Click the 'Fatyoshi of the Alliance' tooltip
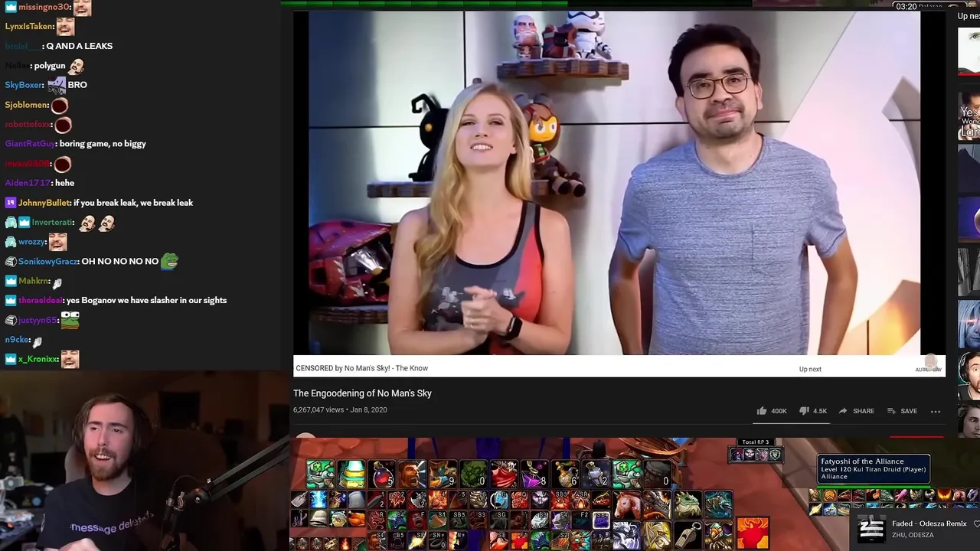This screenshot has height=551, width=980. [x=874, y=469]
